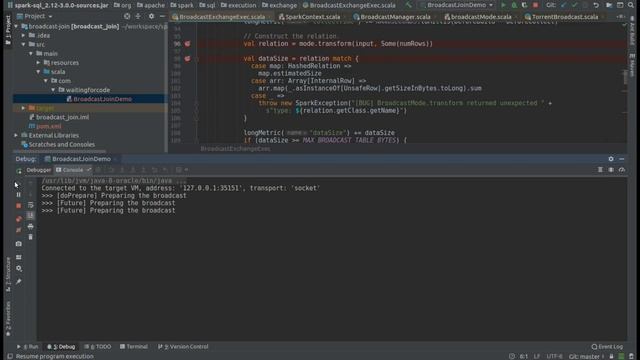
Task: Hide the Debug tool window
Action: point(622,159)
